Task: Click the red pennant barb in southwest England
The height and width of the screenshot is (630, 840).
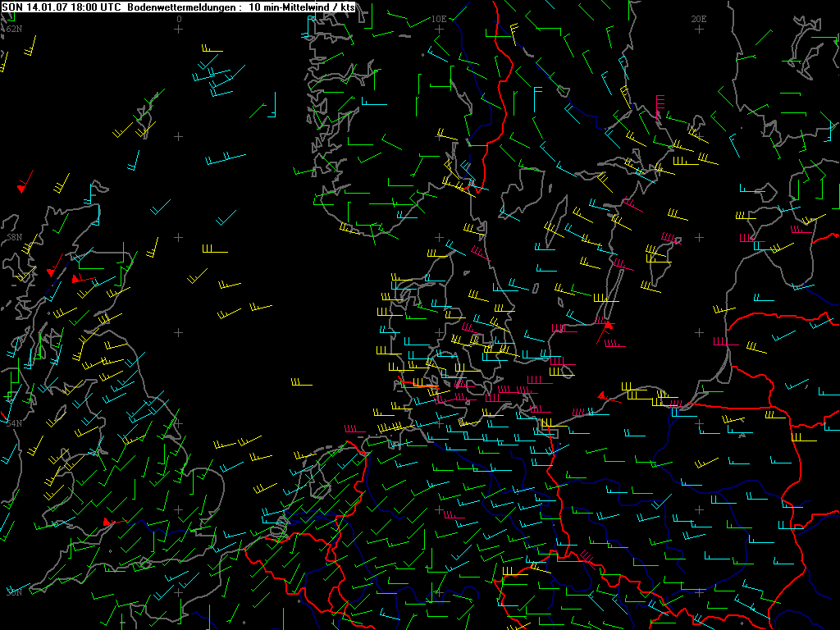Action: (108, 522)
